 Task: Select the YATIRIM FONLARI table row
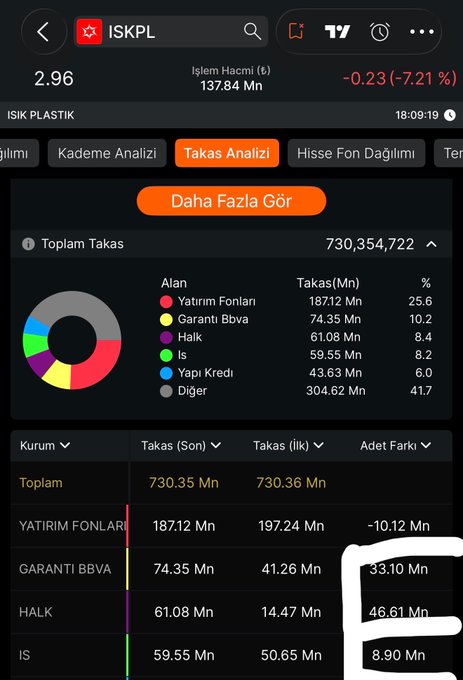click(x=231, y=526)
